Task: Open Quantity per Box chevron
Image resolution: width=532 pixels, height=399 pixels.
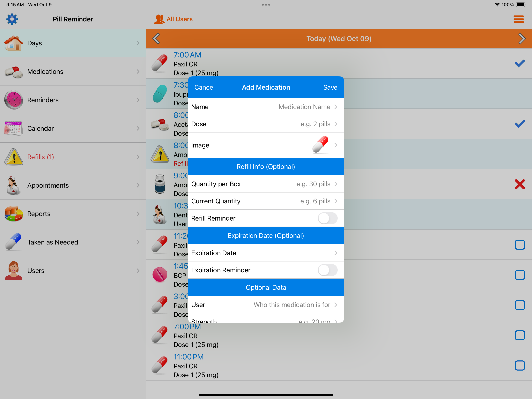Action: 336,184
